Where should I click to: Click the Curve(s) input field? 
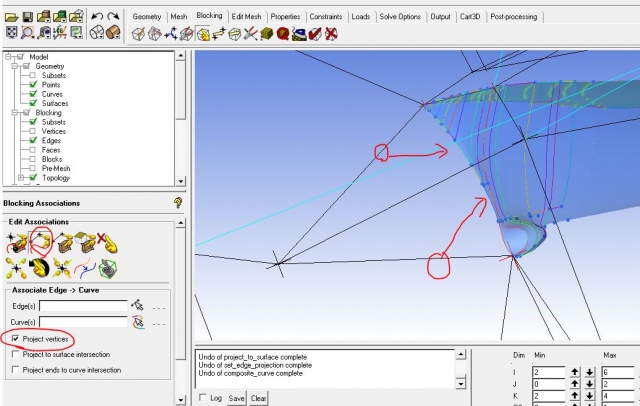click(83, 322)
